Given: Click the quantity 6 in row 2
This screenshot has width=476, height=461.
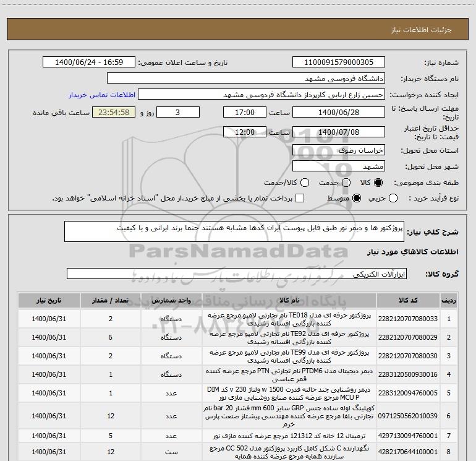Looking at the screenshot, I should (111, 337).
